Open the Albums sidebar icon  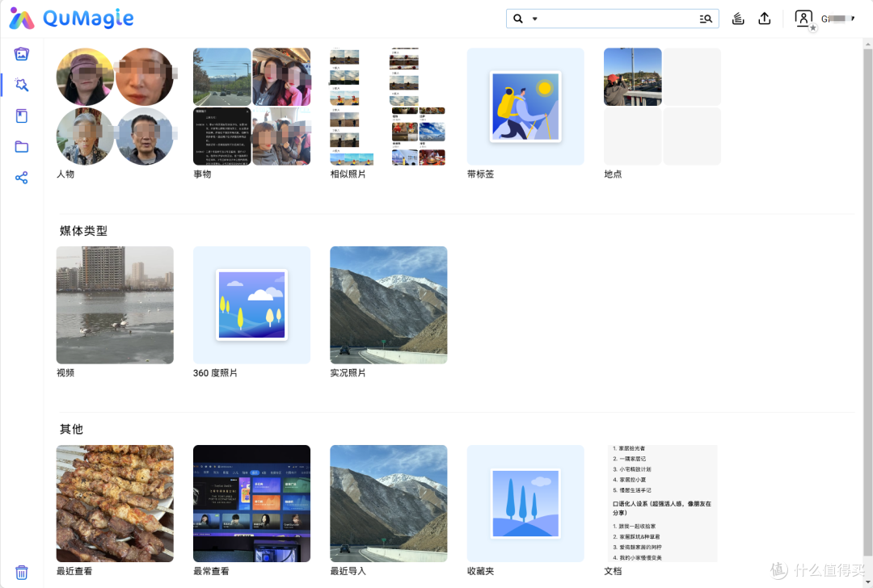(x=22, y=115)
